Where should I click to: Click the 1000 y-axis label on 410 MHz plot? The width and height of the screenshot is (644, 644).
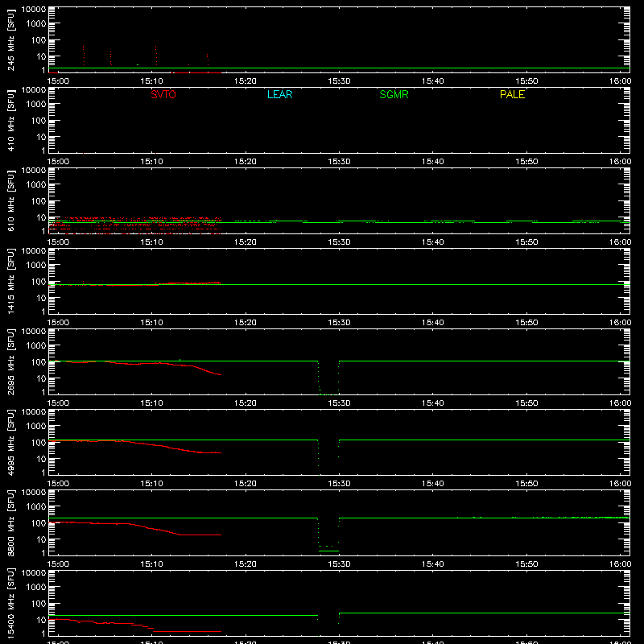[36, 104]
